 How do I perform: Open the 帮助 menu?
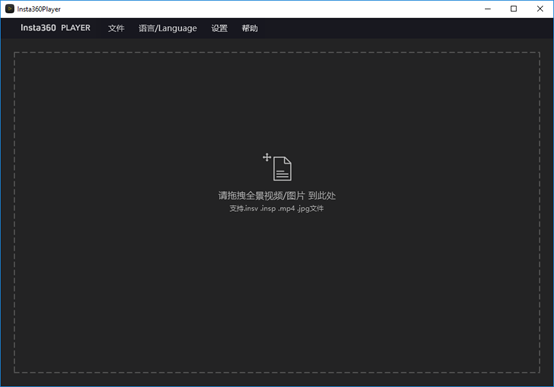[x=249, y=28]
